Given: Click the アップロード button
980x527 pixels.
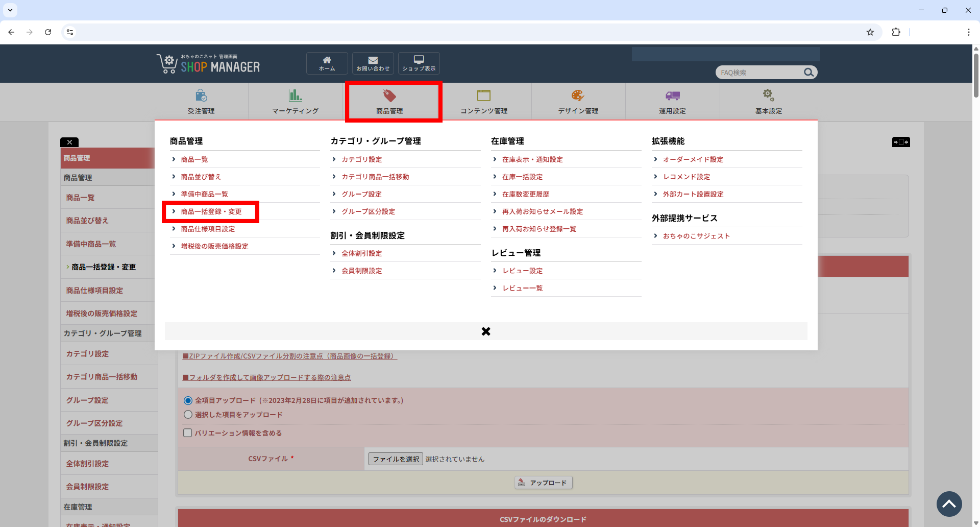Looking at the screenshot, I should (x=543, y=483).
